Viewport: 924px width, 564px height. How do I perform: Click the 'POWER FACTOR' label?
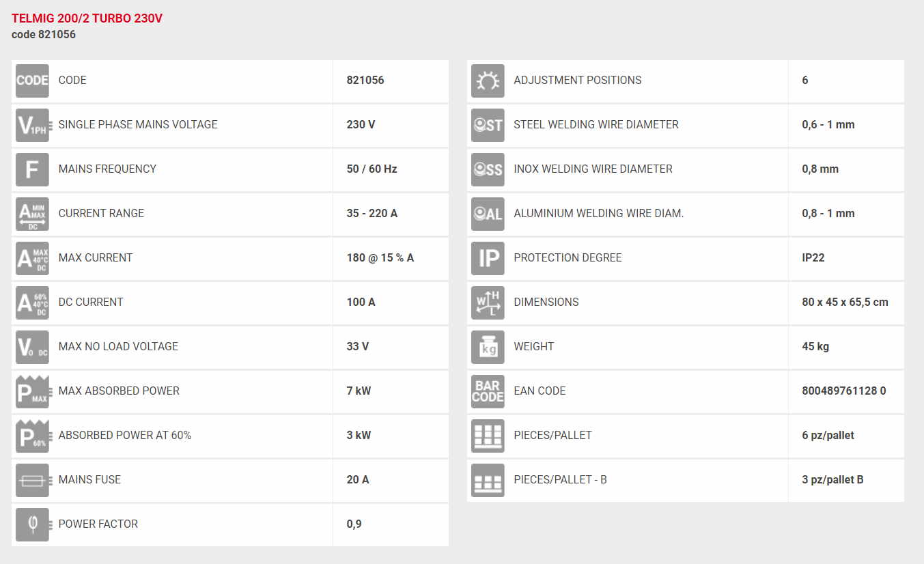coord(98,524)
